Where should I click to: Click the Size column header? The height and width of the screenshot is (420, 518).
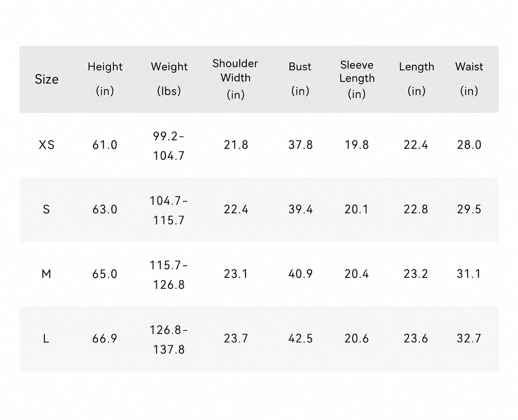47,79
